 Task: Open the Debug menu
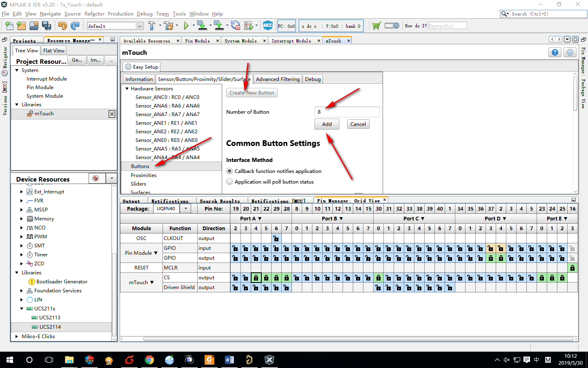click(145, 14)
